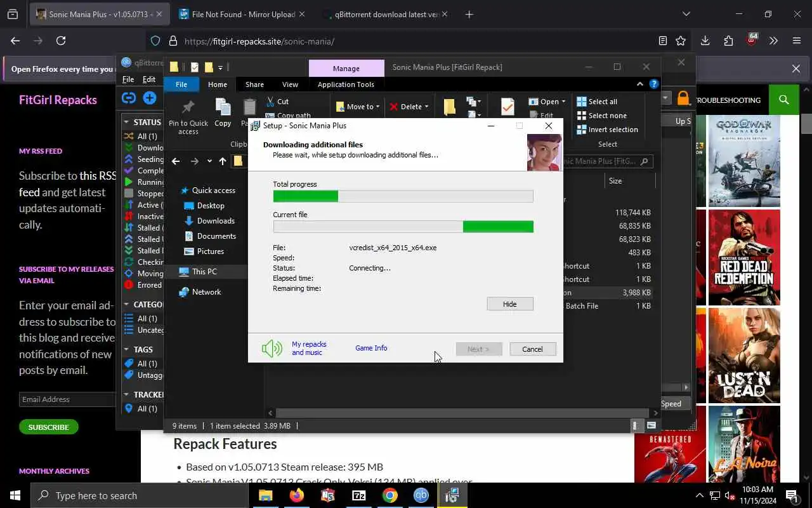The height and width of the screenshot is (508, 812).
Task: Open Explorer help question mark icon
Action: [654, 84]
